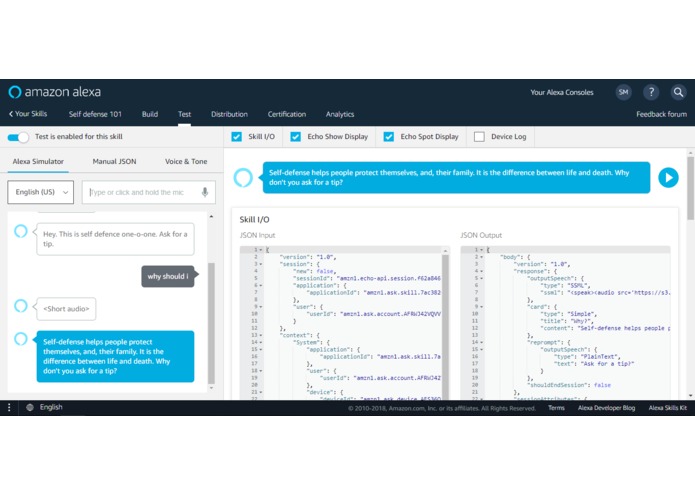Screen dimensions: 695x494
Task: Click the Short audio response bubble
Action: (x=66, y=309)
